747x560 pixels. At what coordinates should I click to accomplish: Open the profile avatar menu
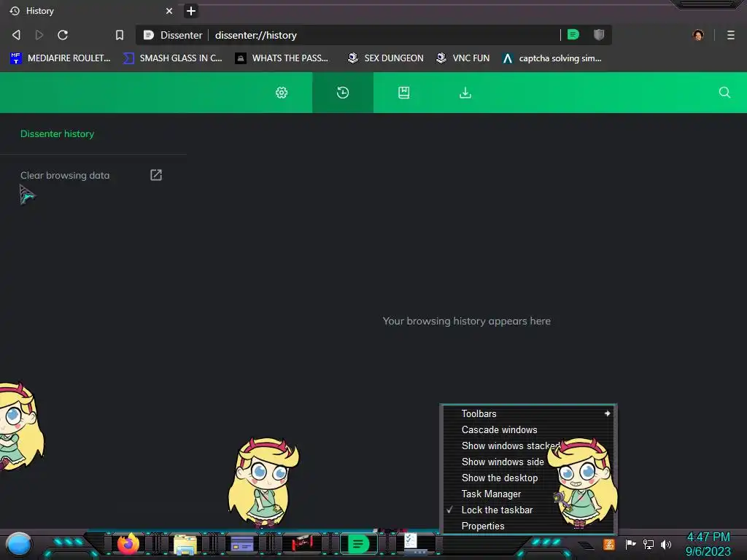[x=698, y=35]
